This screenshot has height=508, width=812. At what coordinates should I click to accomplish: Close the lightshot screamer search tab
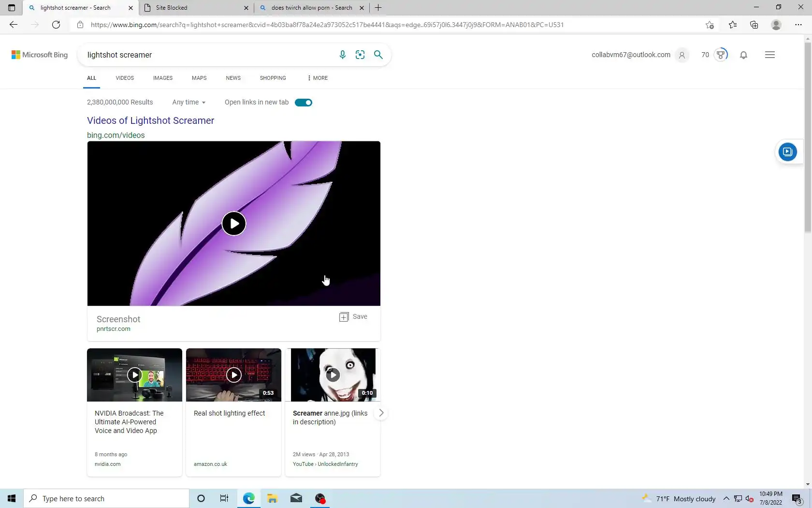coord(130,8)
